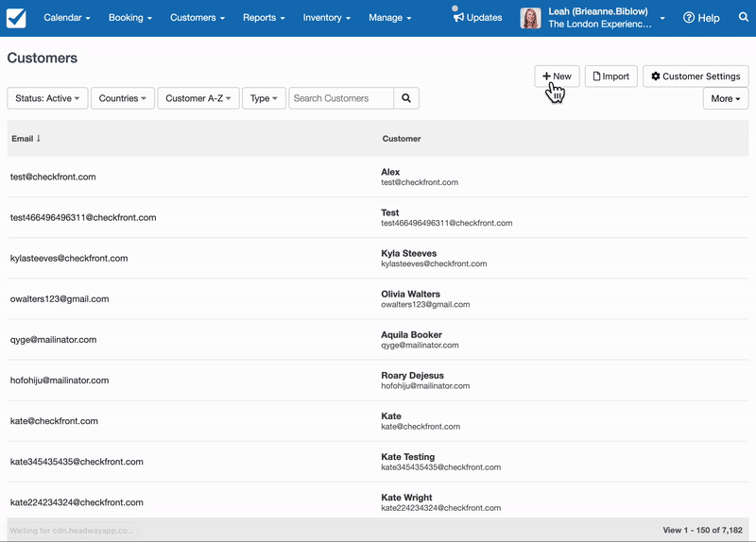This screenshot has height=542, width=756.
Task: Open the Calendar menu
Action: click(x=67, y=18)
